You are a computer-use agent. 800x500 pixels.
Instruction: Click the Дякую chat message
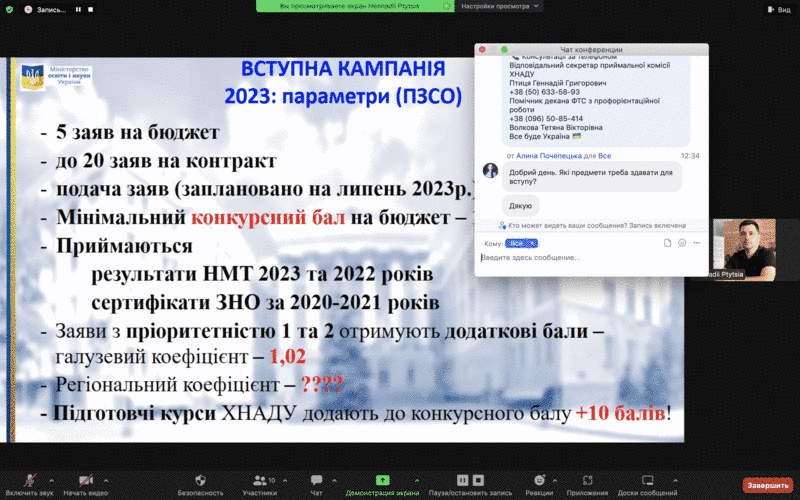tap(520, 206)
